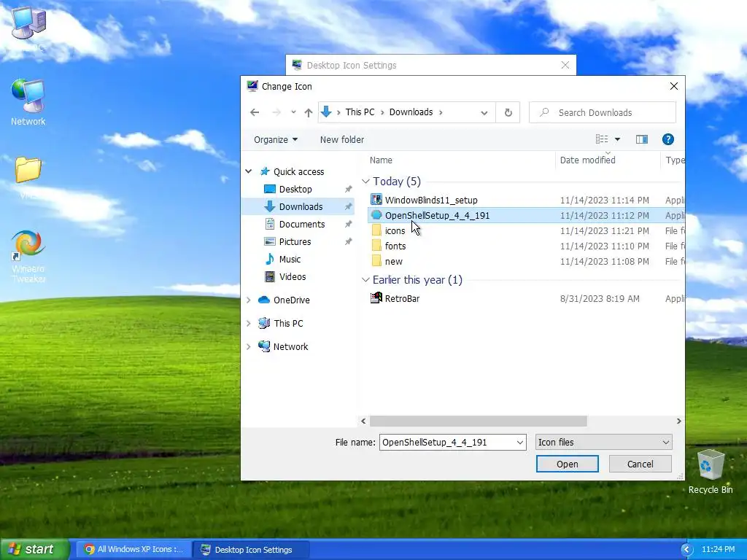Expand the OneDrive tree node

click(249, 300)
